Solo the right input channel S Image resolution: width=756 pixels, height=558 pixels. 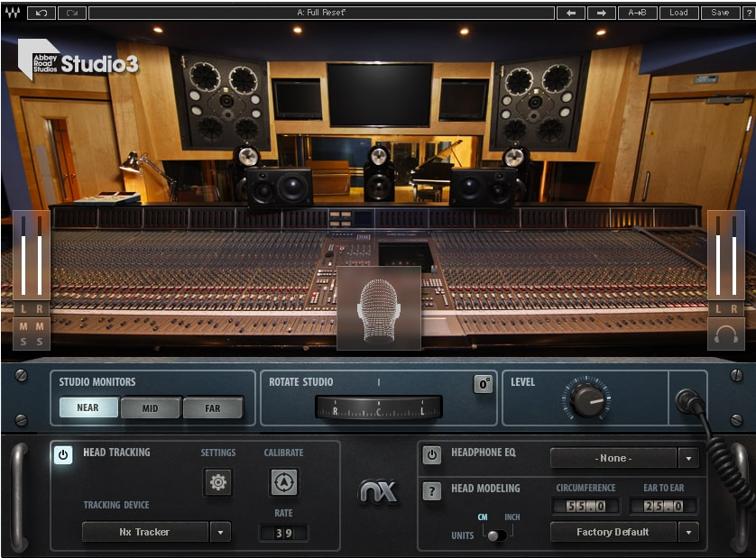pos(40,343)
